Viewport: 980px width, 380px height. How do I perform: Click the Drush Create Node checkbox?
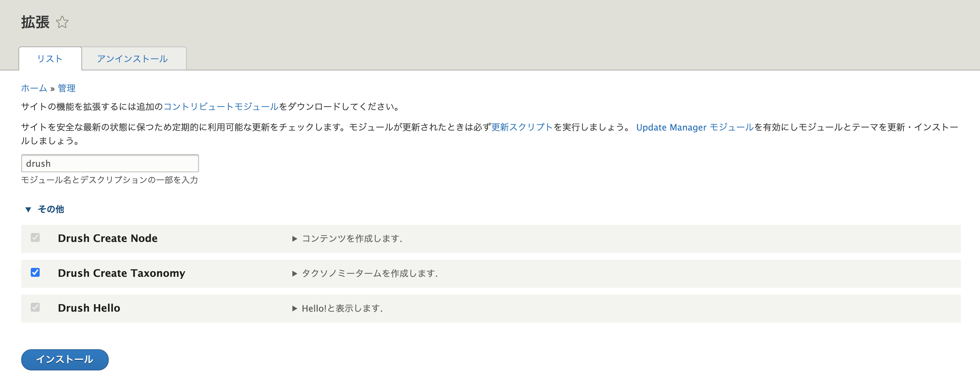pyautogui.click(x=35, y=238)
